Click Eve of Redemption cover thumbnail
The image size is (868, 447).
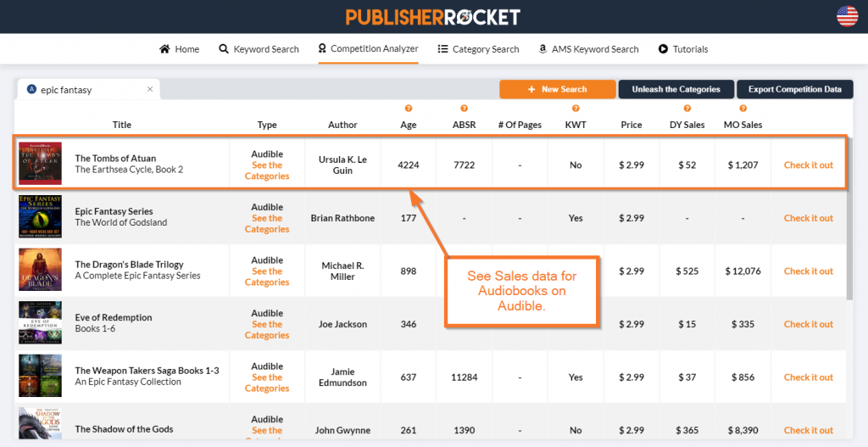pyautogui.click(x=40, y=323)
